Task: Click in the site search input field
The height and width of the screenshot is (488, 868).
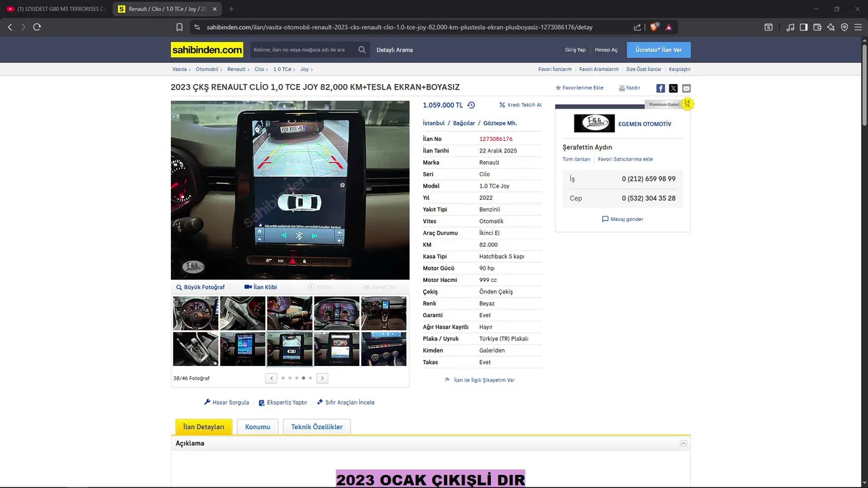Action: (302, 49)
